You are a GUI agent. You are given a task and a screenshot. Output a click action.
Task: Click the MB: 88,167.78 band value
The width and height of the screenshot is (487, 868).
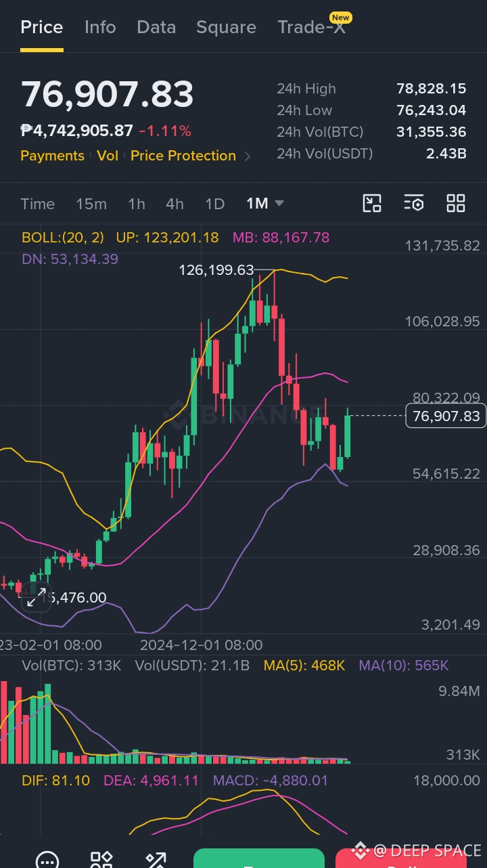[281, 238]
